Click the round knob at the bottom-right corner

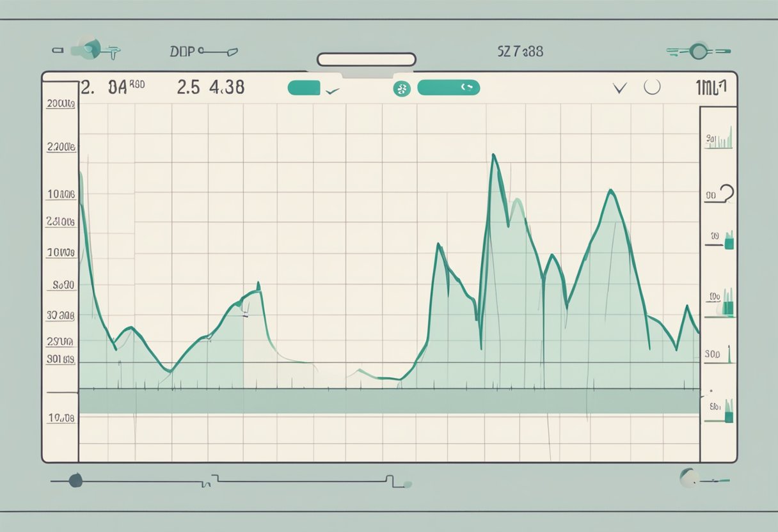(688, 478)
